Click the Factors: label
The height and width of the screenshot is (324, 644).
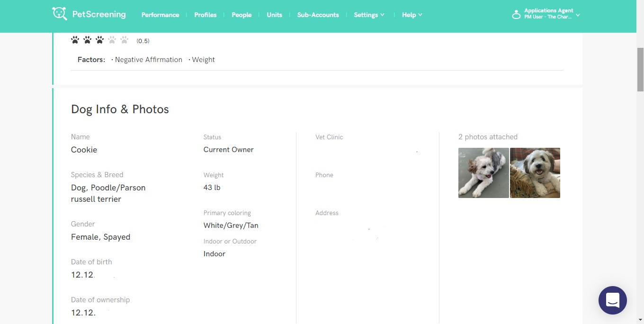(91, 60)
